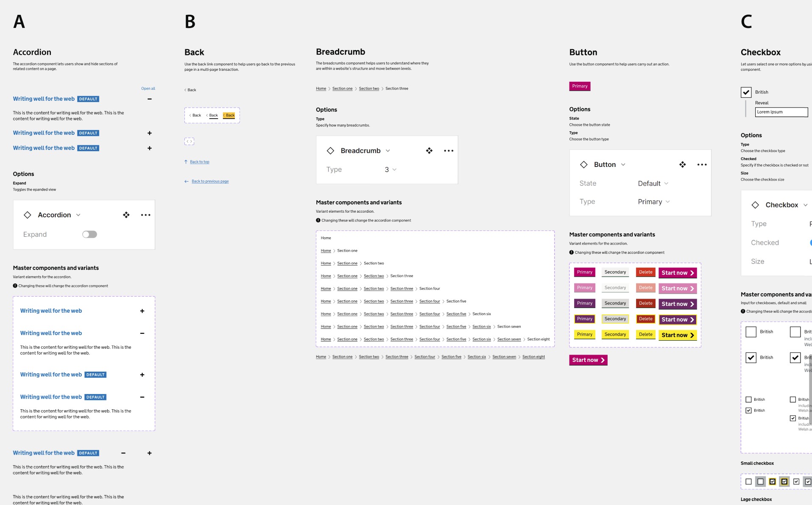
Task: Click the Open all link in Accordion
Action: coord(148,89)
